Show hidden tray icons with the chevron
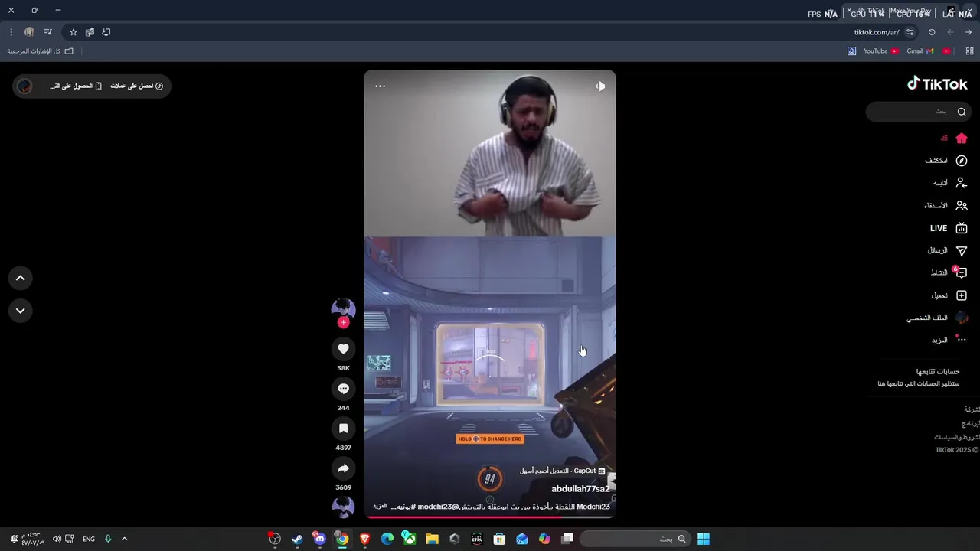Screen dimensions: 980x551 (124, 539)
